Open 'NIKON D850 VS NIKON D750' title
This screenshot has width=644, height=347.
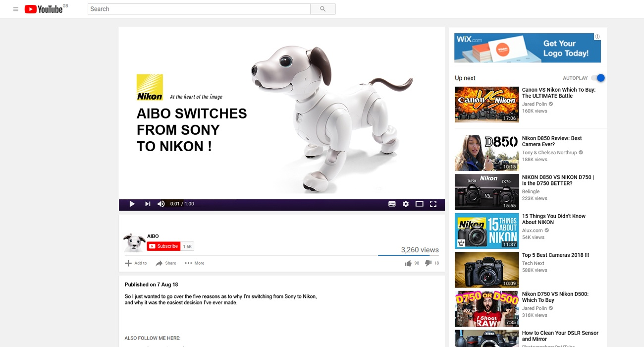(558, 180)
